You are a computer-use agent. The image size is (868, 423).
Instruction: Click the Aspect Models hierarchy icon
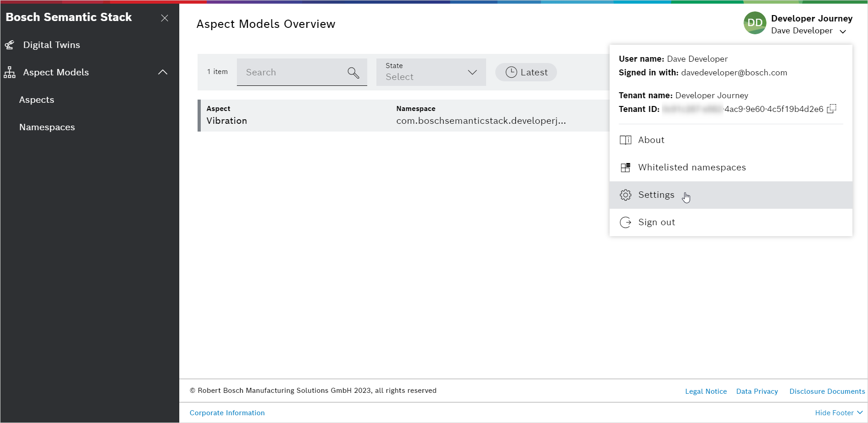pos(10,72)
